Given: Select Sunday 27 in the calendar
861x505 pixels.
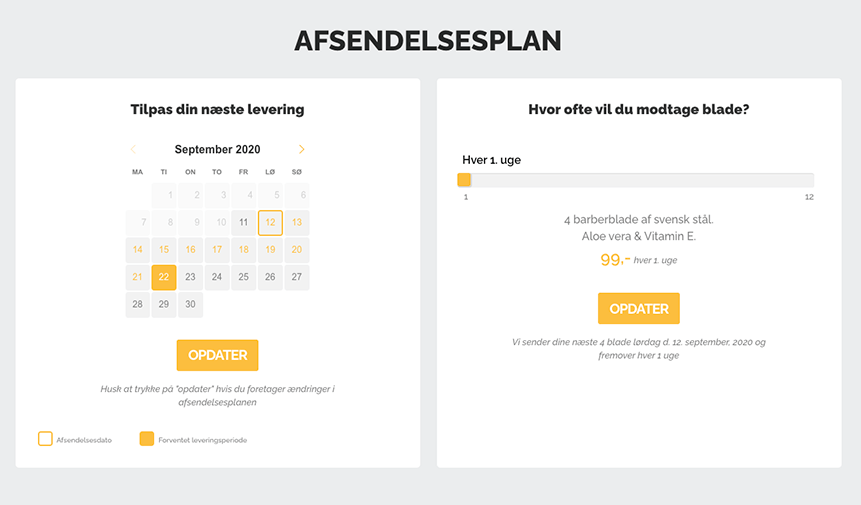Looking at the screenshot, I should coord(297,277).
